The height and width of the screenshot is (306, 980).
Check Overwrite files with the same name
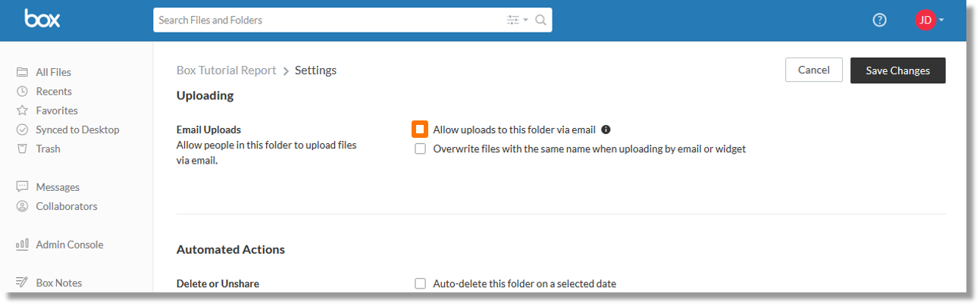pyautogui.click(x=420, y=149)
